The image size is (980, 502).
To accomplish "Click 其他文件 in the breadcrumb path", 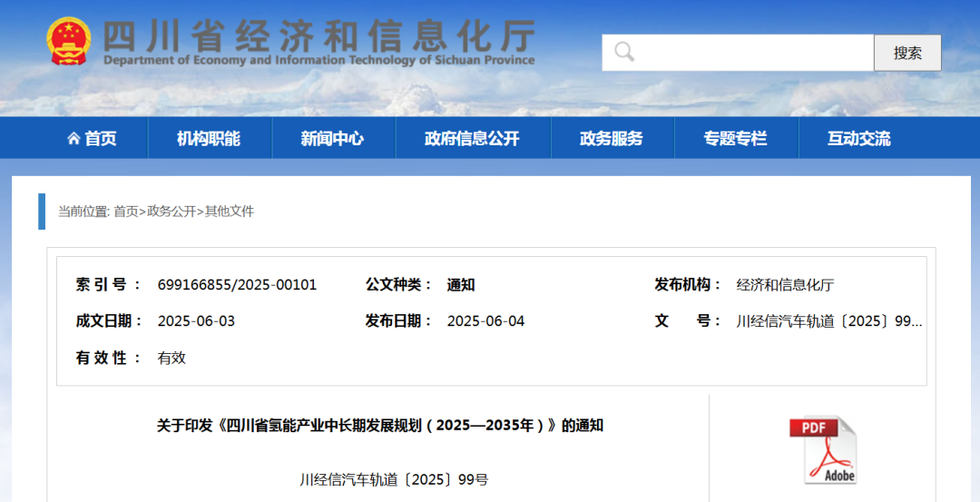I will point(230,212).
